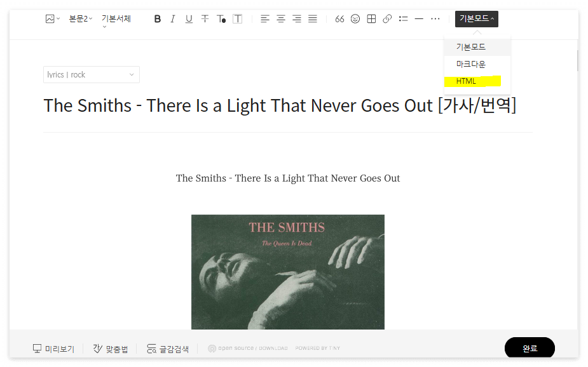The image size is (588, 367).
Task: Toggle underline formatting
Action: tap(189, 18)
